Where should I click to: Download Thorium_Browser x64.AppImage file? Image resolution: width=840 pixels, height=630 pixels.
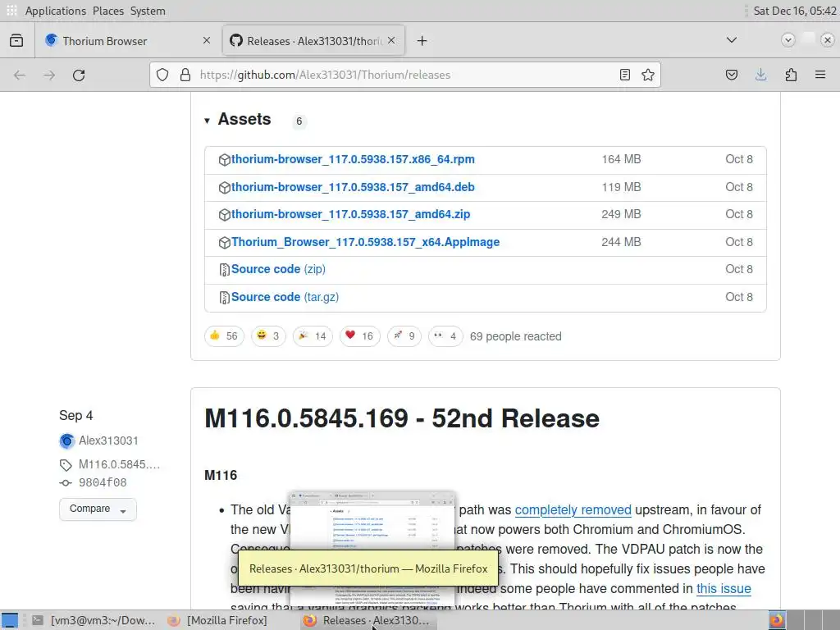(365, 242)
